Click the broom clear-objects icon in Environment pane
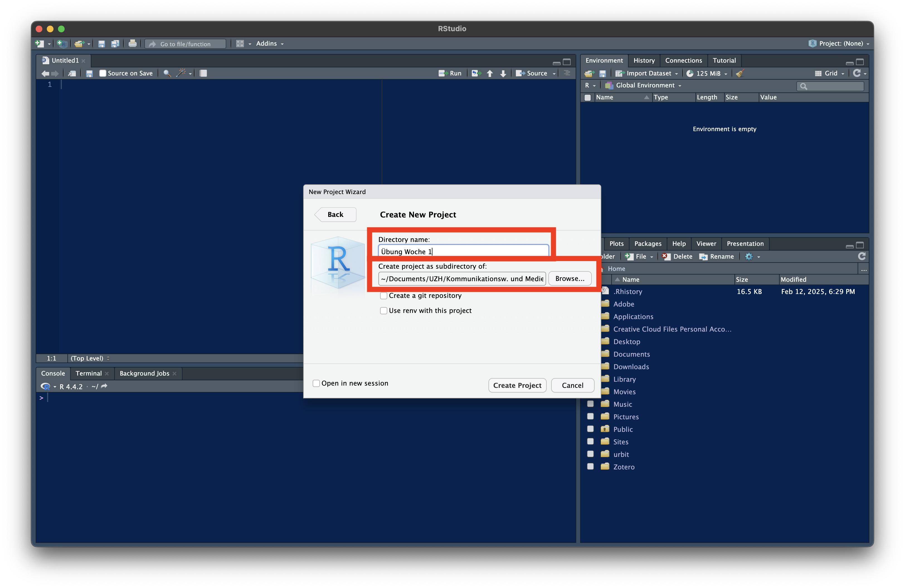Image resolution: width=905 pixels, height=588 pixels. pos(739,73)
